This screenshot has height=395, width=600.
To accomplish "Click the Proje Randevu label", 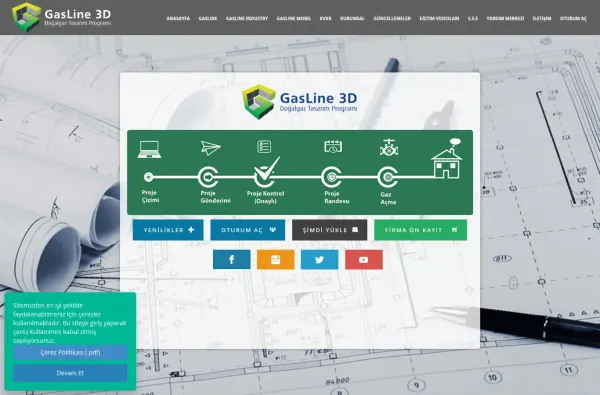I will click(x=337, y=197).
